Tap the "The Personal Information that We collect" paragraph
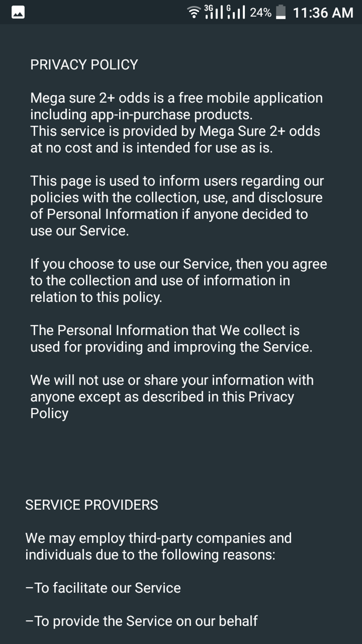Screen dimensions: 362x644 (x=171, y=339)
